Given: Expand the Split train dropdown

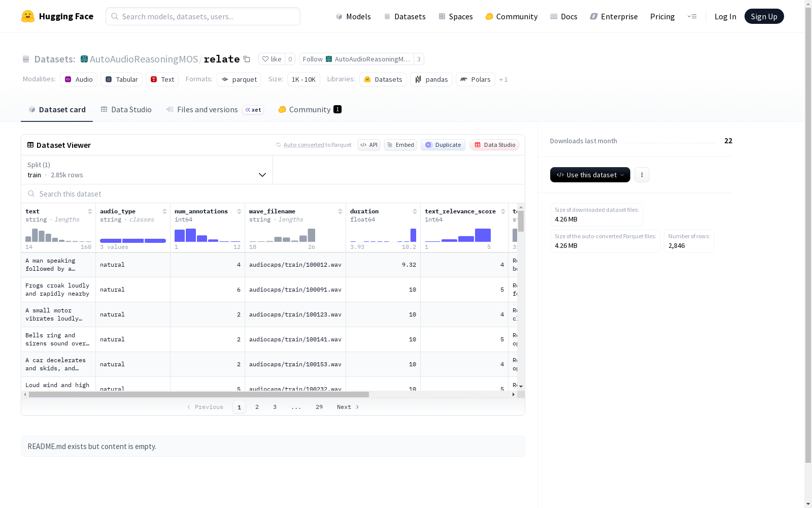Looking at the screenshot, I should (x=147, y=170).
